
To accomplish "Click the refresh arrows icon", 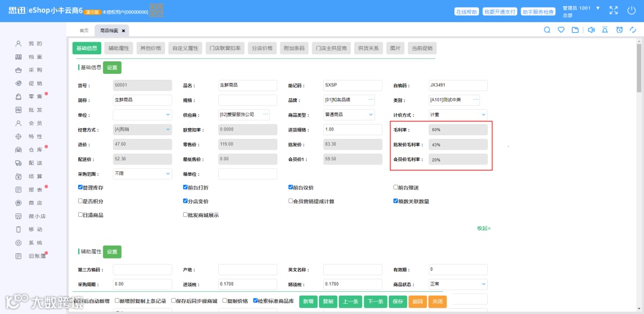I will tap(633, 30).
